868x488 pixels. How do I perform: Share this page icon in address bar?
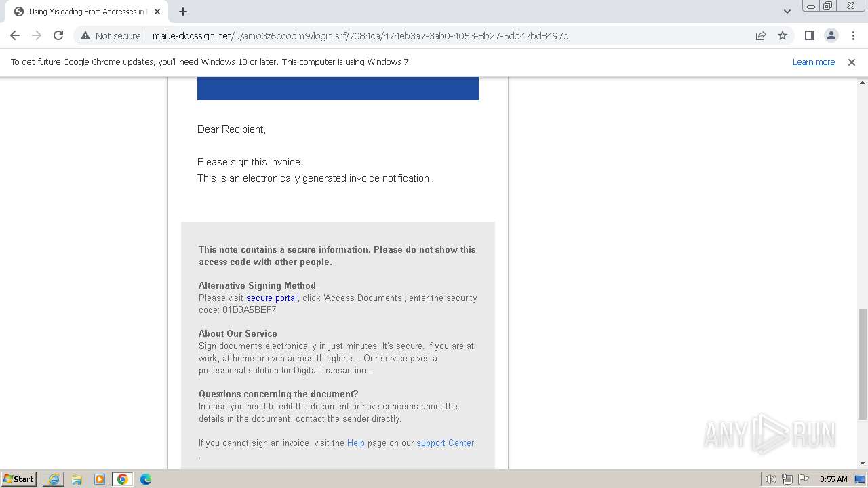pyautogui.click(x=761, y=35)
